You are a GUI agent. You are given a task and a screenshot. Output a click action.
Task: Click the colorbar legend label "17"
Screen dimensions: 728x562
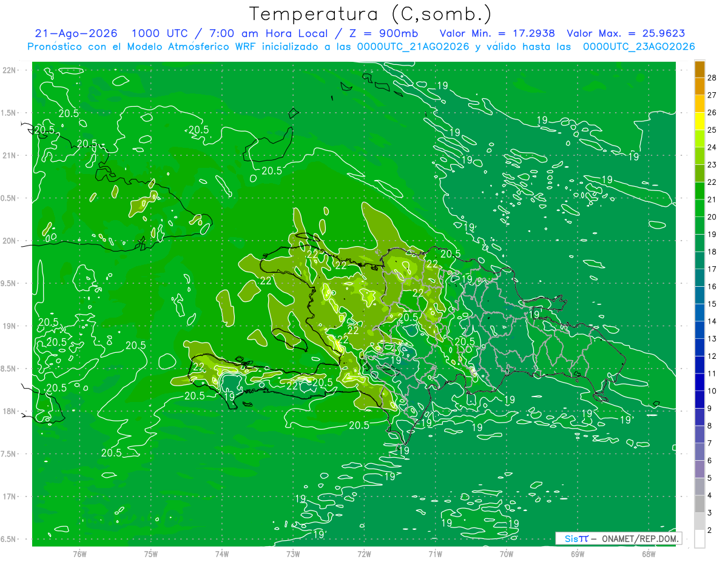click(712, 269)
